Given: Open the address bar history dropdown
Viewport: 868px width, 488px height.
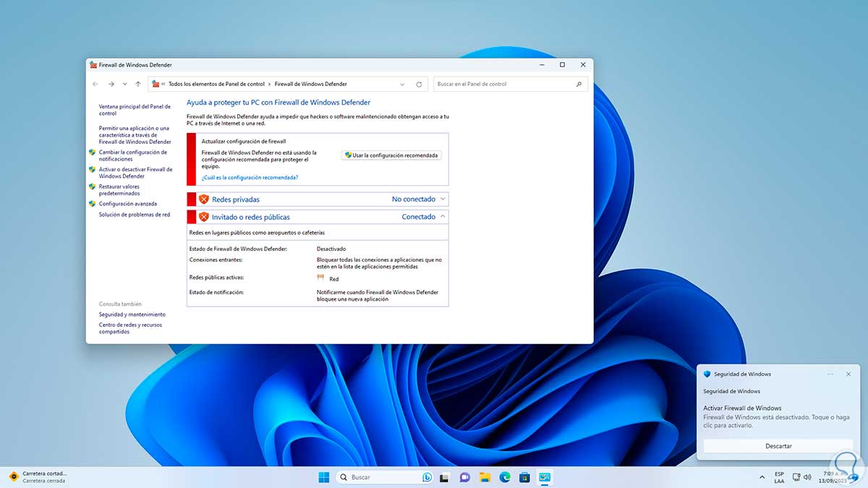Looking at the screenshot, I should [402, 84].
